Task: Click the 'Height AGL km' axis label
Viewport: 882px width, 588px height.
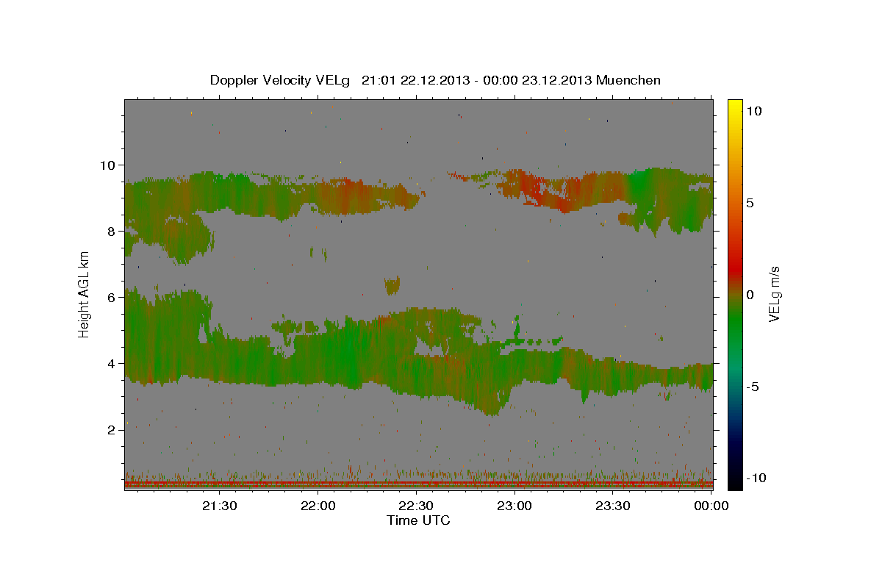Action: coord(85,295)
